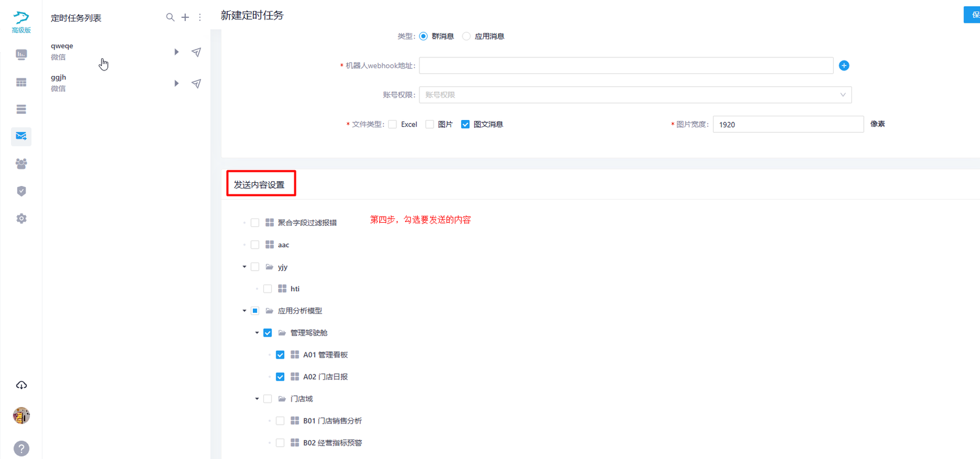Open the 账号权限 dropdown
Screen dimensions: 980x459
pos(635,95)
